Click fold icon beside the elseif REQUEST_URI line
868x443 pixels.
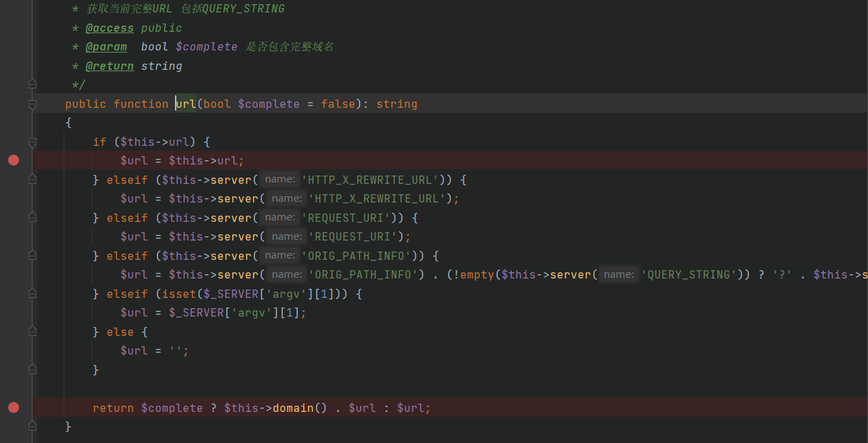tap(32, 218)
